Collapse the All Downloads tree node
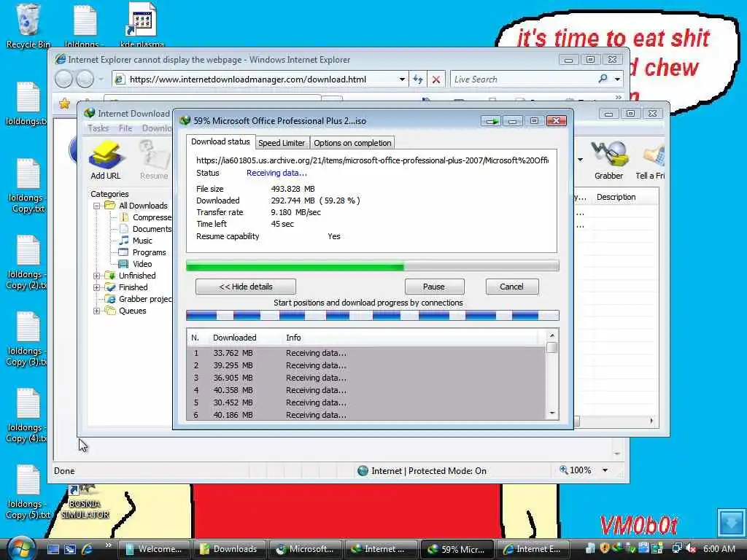 97,206
